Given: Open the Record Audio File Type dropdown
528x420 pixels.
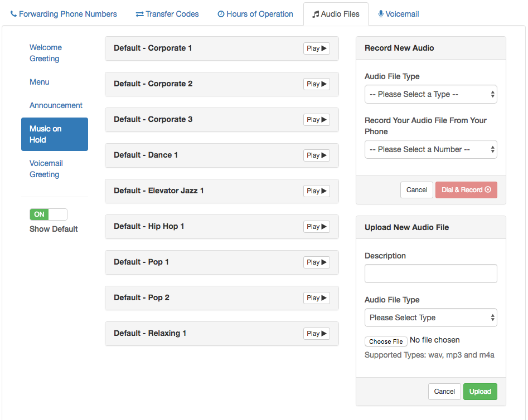Looking at the screenshot, I should pos(430,94).
